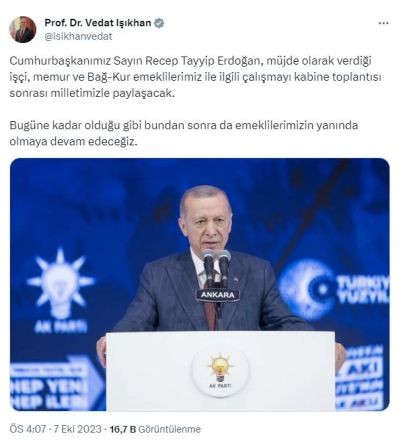409x440 pixels.
Task: Click the twin microphones at the podium
Action: [216, 267]
